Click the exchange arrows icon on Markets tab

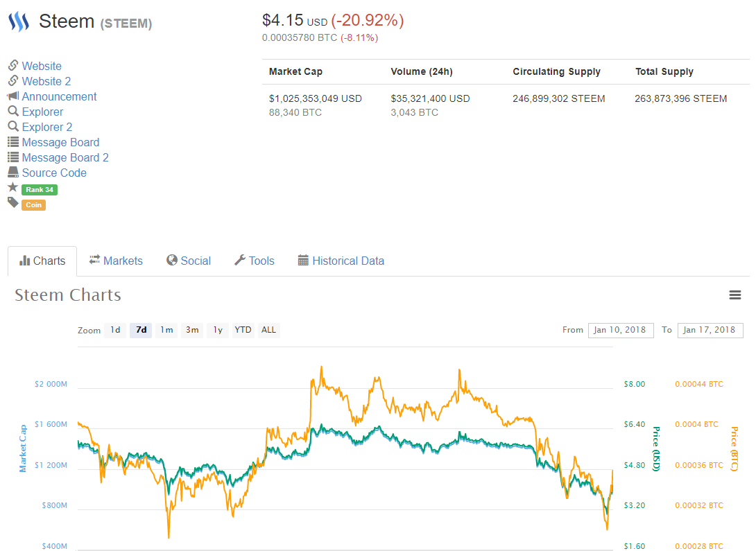tap(94, 260)
